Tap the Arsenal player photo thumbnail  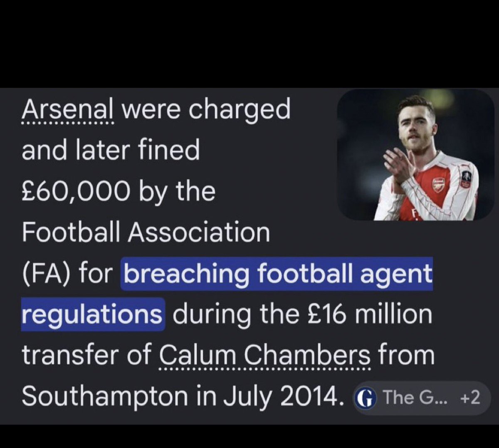point(415,155)
